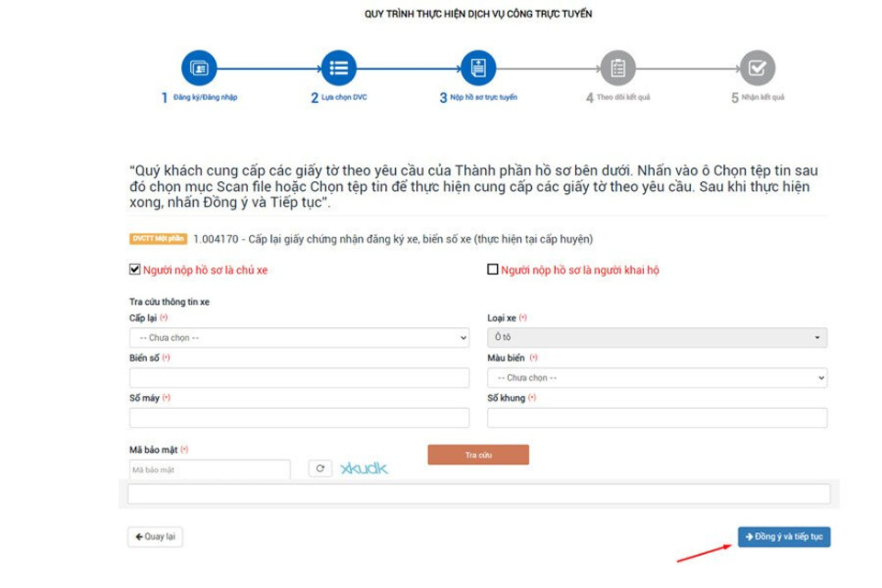Click the captcha image xkudk
This screenshot has height=588, width=882.
[x=364, y=469]
